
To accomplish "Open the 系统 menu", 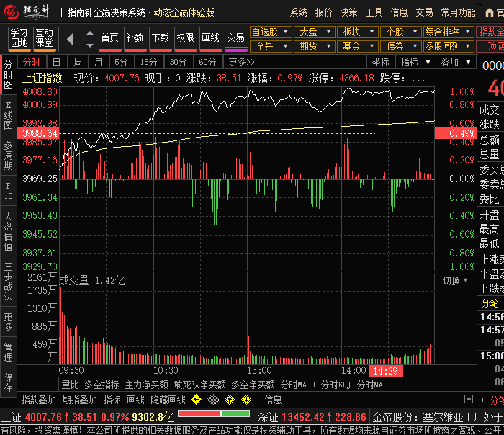I will [x=298, y=12].
